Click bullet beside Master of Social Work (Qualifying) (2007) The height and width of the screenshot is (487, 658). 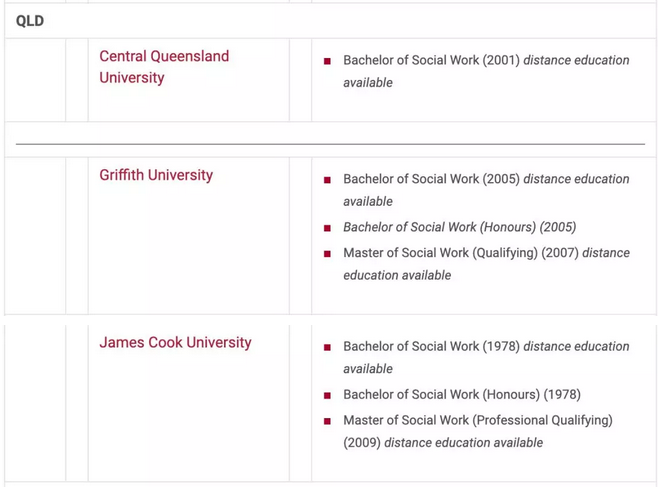327,254
